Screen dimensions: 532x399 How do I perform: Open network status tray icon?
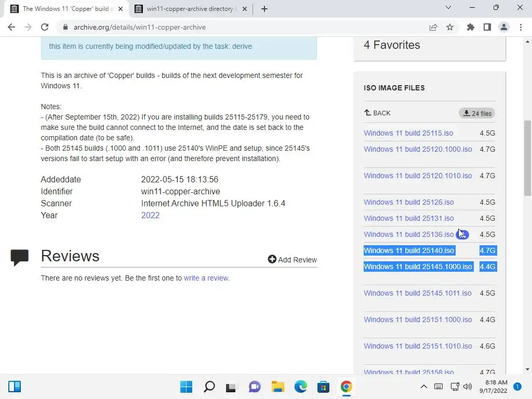point(455,387)
